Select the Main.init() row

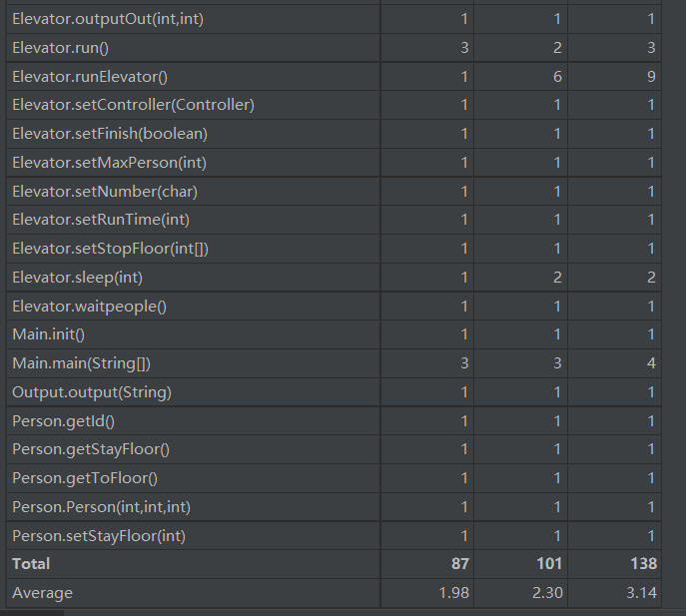click(x=48, y=334)
